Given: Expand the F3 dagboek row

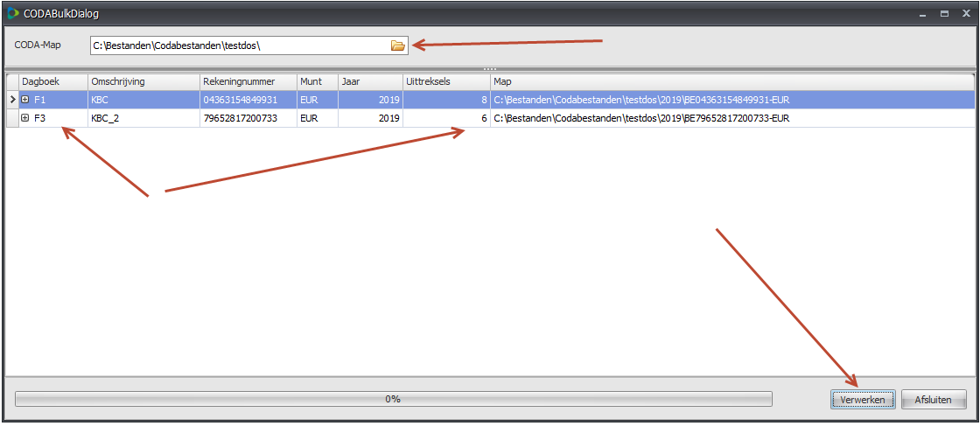Looking at the screenshot, I should pos(25,118).
